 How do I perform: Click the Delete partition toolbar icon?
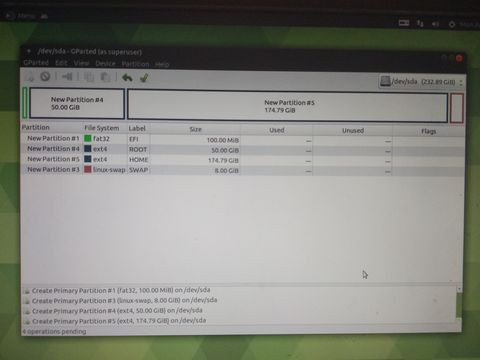tap(45, 77)
